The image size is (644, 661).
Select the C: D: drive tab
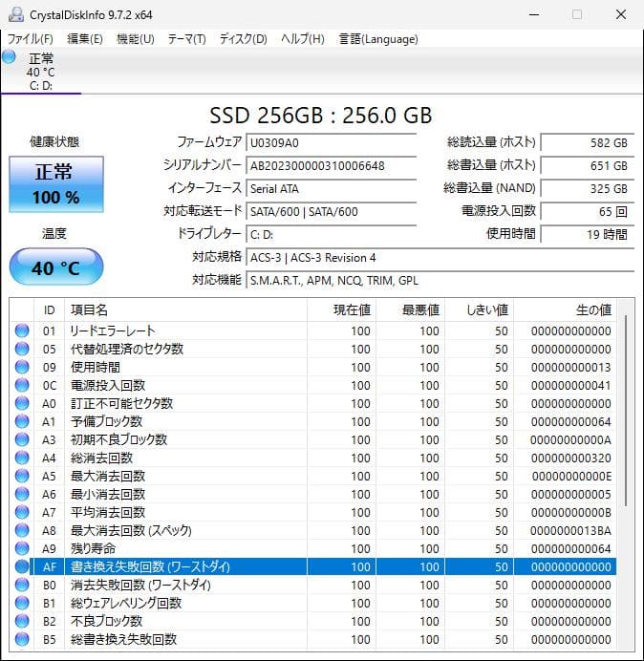coord(41,73)
